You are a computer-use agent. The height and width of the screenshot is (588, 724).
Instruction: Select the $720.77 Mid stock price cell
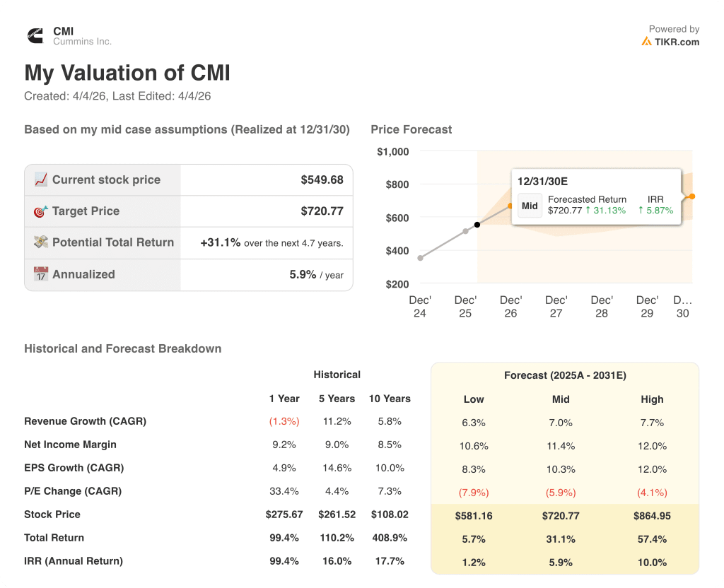click(x=561, y=516)
